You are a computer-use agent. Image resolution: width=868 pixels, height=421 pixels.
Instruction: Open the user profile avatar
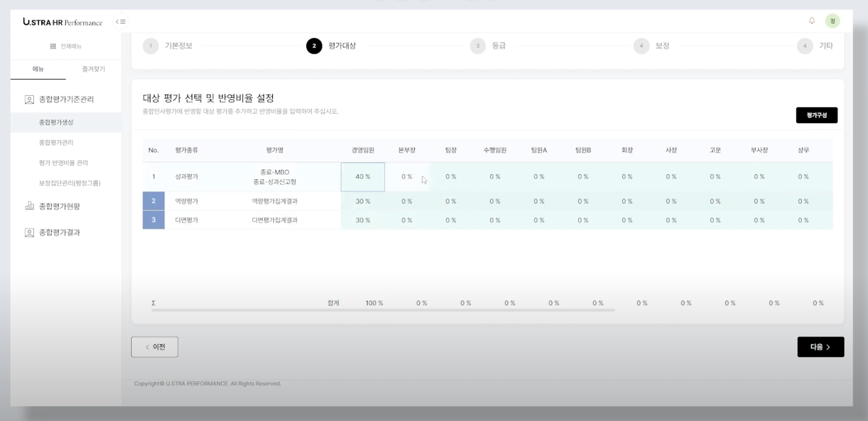click(x=832, y=21)
